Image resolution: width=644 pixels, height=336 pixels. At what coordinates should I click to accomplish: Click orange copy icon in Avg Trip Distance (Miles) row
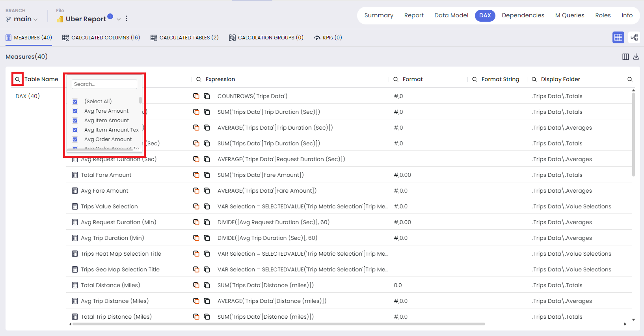coord(196,301)
